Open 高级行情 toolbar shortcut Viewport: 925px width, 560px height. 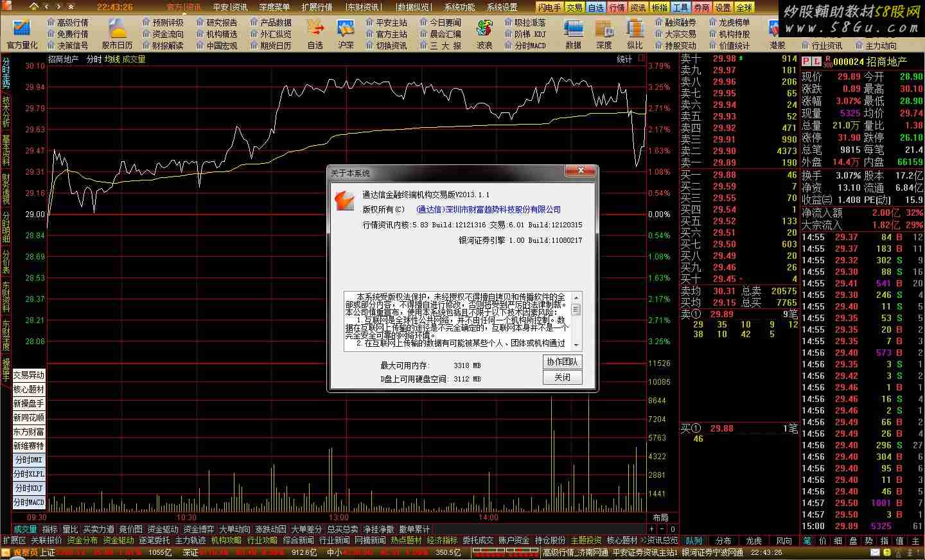click(67, 22)
